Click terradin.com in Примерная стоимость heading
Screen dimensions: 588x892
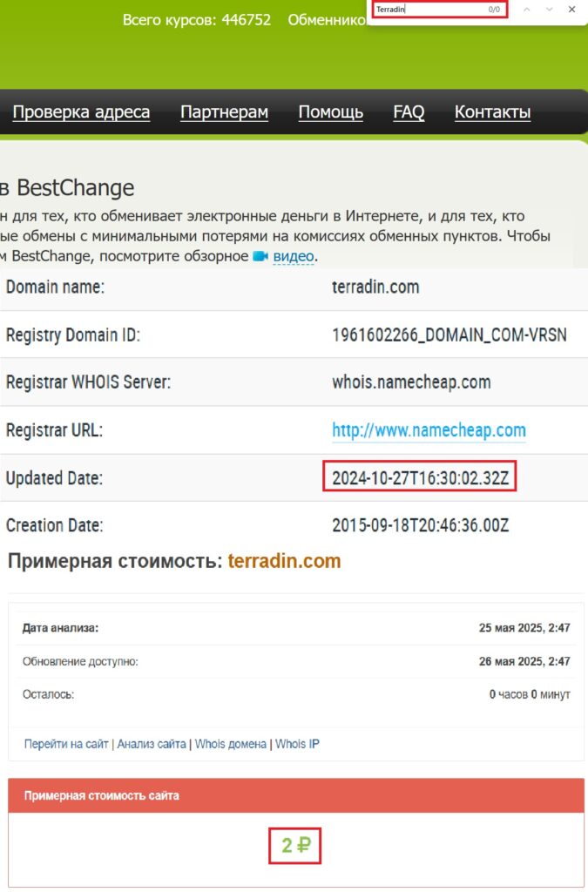[x=284, y=562]
